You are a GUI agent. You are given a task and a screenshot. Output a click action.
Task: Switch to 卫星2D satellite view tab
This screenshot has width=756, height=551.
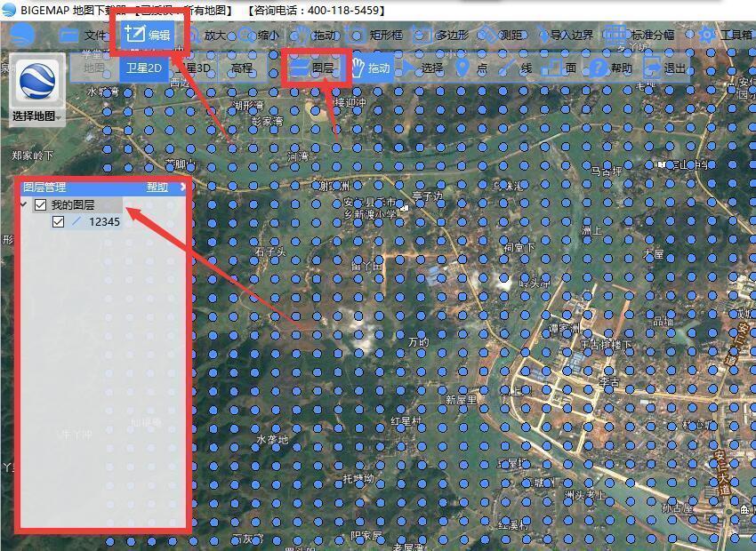[144, 68]
